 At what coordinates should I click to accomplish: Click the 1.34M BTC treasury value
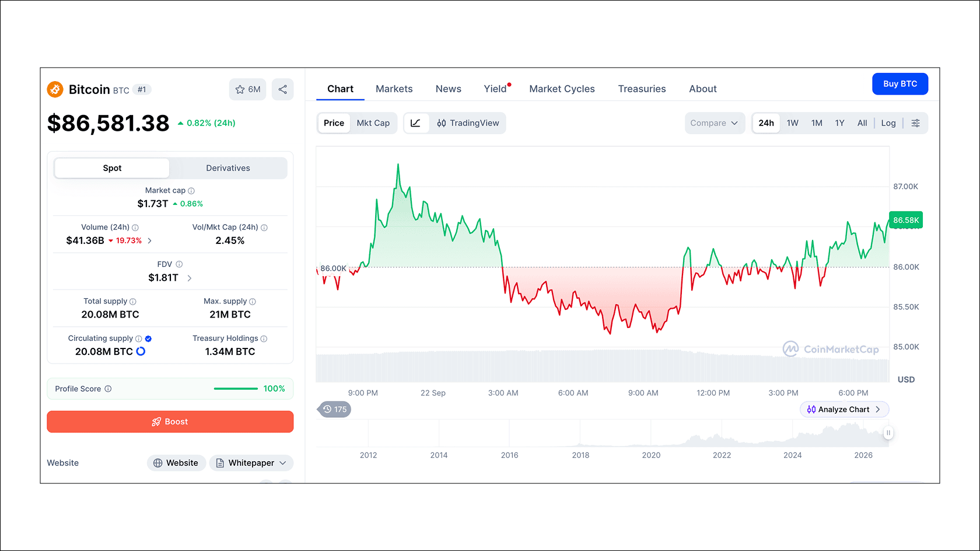tap(230, 351)
